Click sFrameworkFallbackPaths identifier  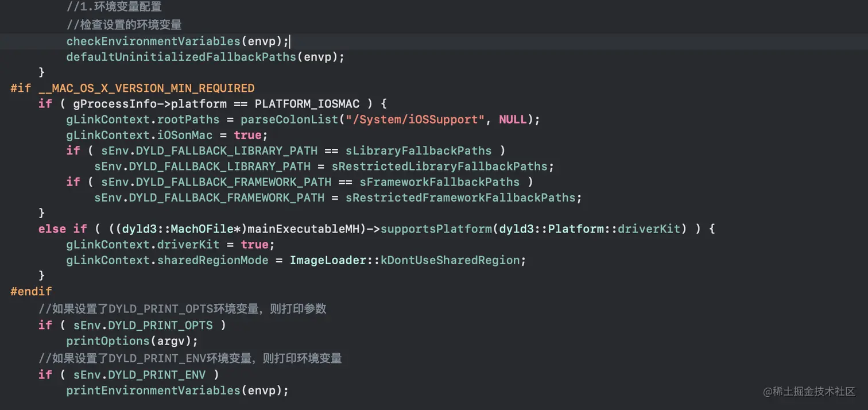coord(439,182)
